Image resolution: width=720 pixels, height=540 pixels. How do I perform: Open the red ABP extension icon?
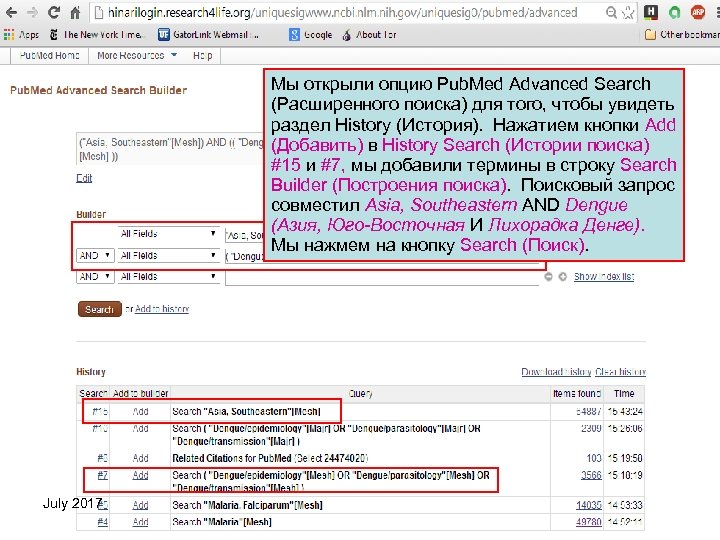pos(698,13)
